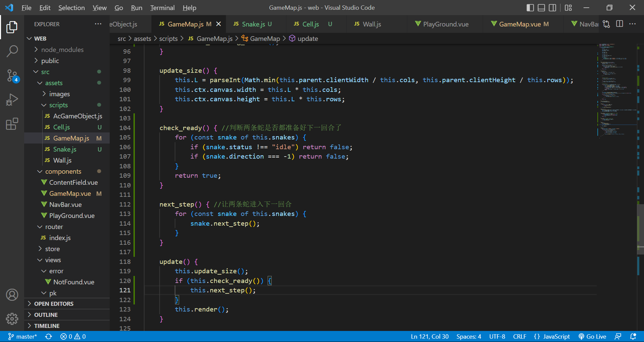This screenshot has height=342, width=644.
Task: Open the Extensions view
Action: [x=12, y=124]
